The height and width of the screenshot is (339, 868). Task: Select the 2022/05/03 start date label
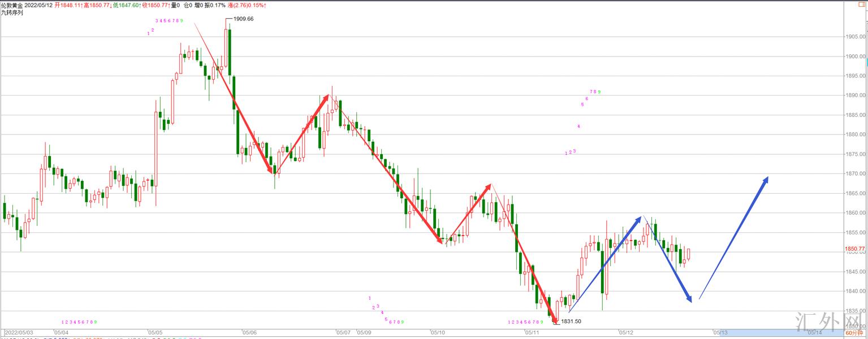[x=18, y=333]
